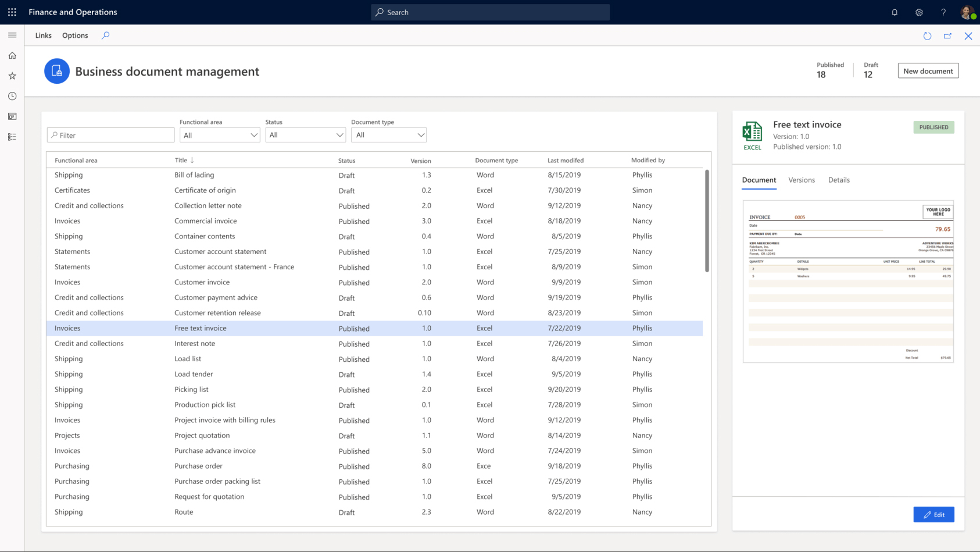Viewport: 980px width, 552px height.
Task: Sort by Functional area column header
Action: (x=76, y=161)
